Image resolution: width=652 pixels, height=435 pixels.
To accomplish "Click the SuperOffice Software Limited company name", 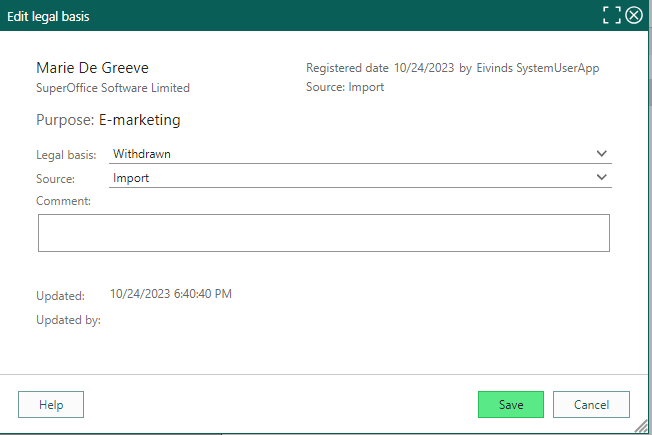I will (113, 88).
